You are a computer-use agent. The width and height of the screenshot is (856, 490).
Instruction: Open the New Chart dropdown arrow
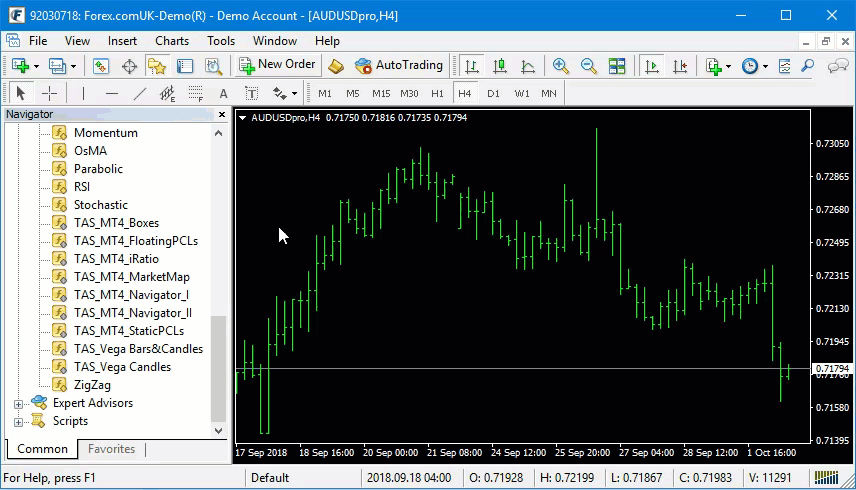pyautogui.click(x=36, y=67)
